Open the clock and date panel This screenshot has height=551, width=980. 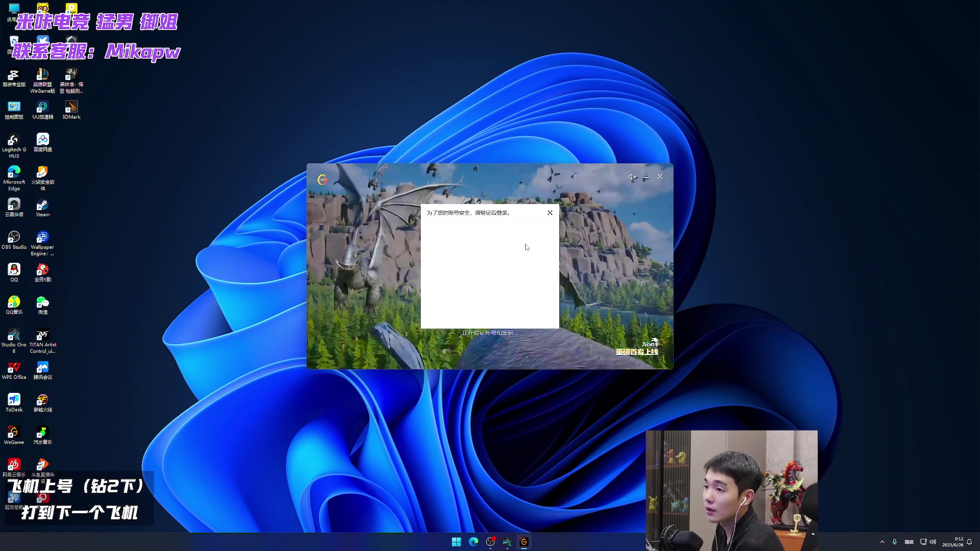click(952, 542)
